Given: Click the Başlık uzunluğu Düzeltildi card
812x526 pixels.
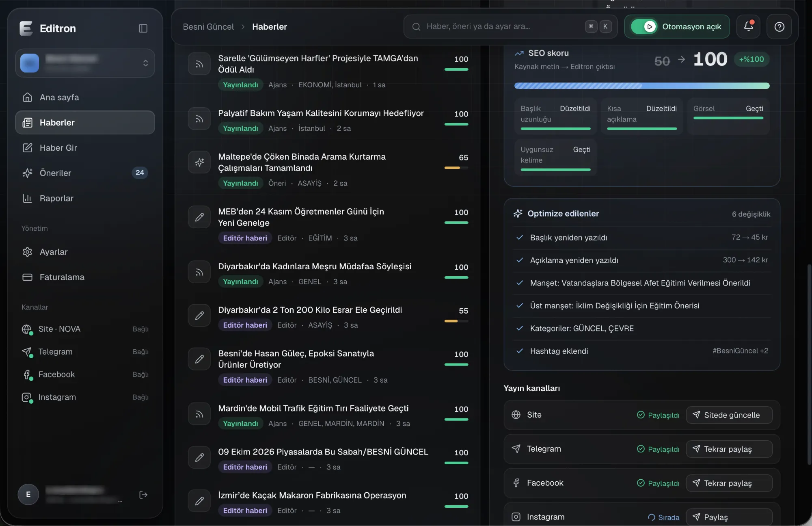Looking at the screenshot, I should [555, 116].
